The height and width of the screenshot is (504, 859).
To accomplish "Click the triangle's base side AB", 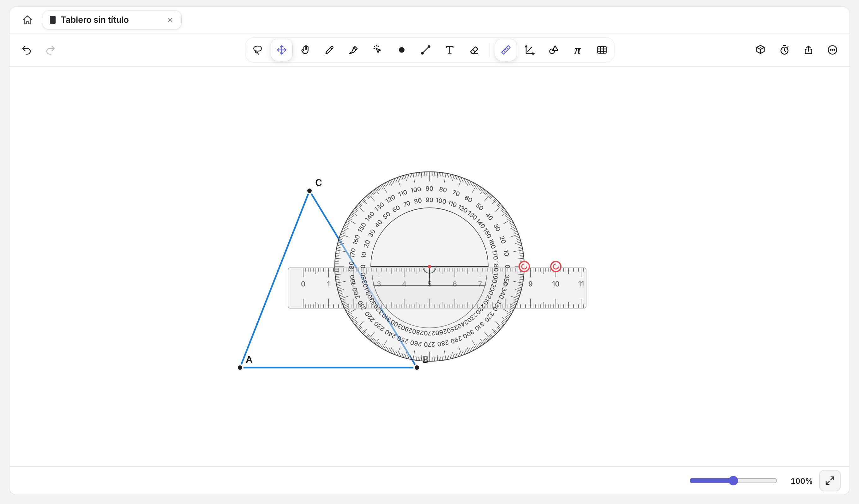I will point(328,367).
